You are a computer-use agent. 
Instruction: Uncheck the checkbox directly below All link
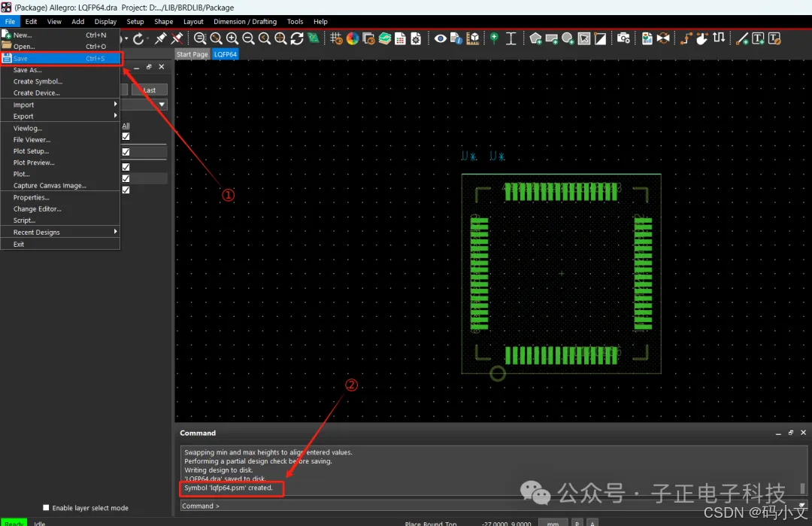[126, 136]
